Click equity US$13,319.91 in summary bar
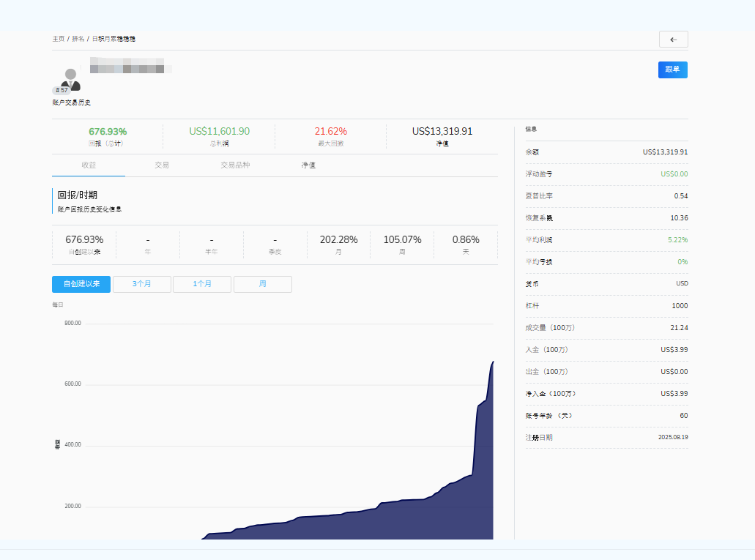 (x=442, y=131)
